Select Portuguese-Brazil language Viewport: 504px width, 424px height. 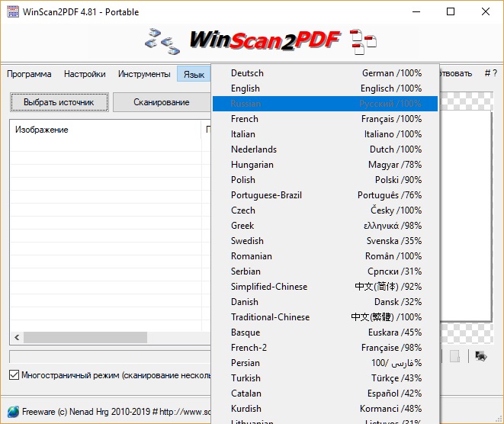click(x=325, y=195)
